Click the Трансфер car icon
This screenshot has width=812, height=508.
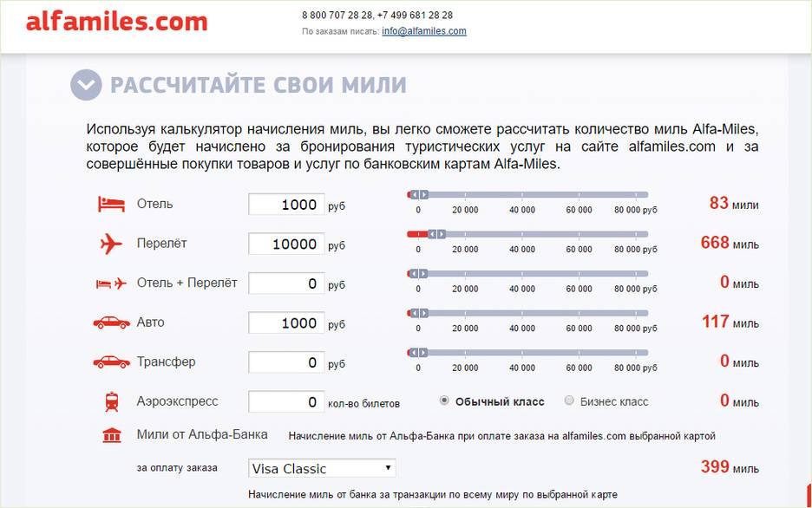[111, 362]
